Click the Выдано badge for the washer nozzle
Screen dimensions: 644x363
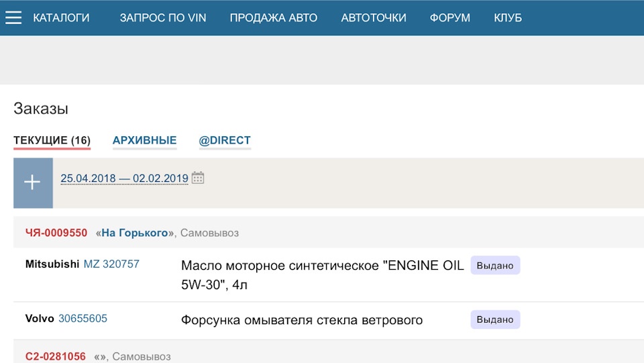click(495, 320)
